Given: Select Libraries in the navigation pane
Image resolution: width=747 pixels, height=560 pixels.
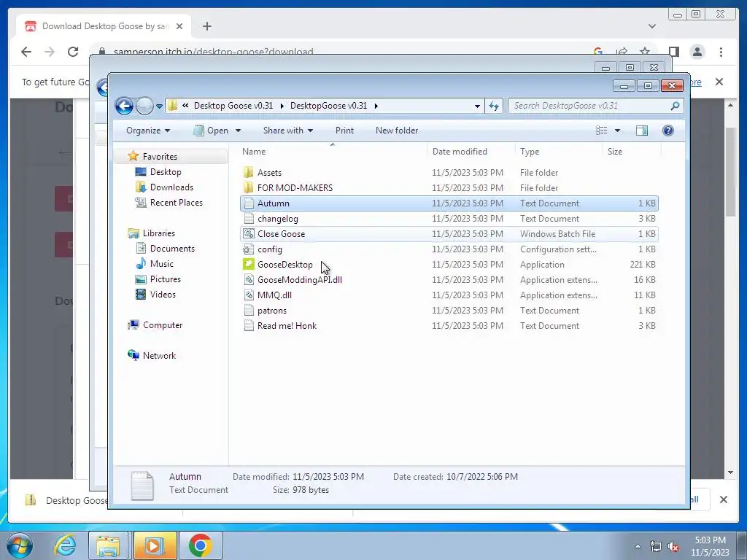Looking at the screenshot, I should [158, 233].
